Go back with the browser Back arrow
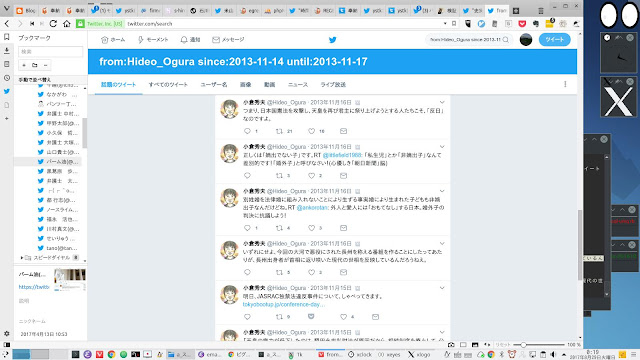The width and height of the screenshot is (640, 360). 7,24
